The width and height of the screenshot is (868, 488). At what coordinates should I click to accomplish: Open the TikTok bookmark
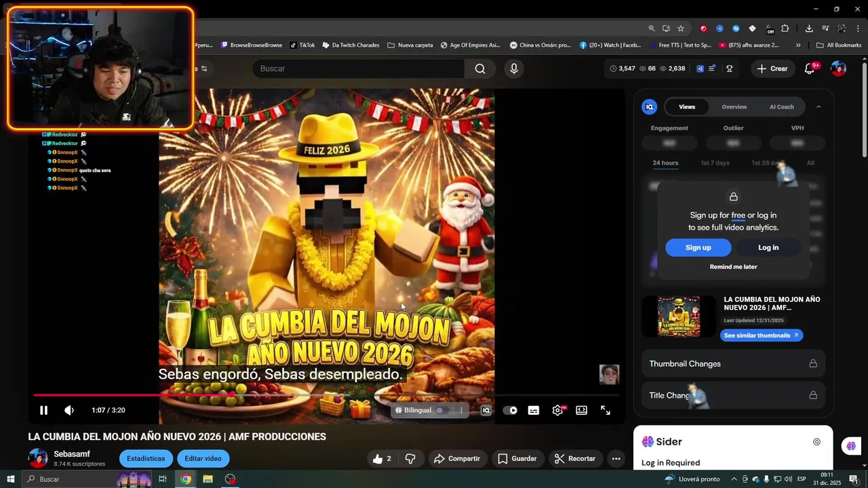[302, 45]
